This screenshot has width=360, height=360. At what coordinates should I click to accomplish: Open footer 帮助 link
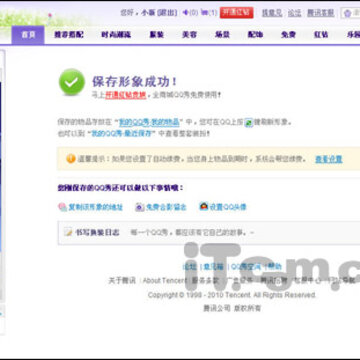275,267
